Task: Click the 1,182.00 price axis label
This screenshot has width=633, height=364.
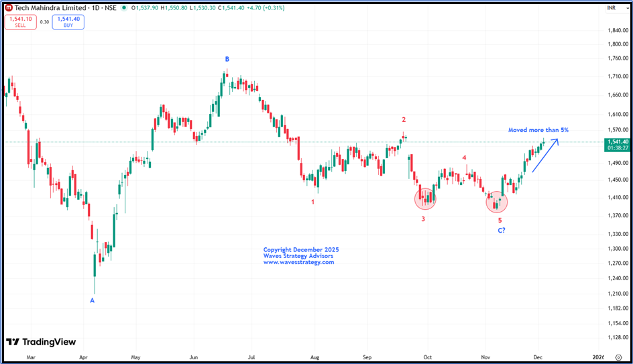Action: tap(618, 308)
